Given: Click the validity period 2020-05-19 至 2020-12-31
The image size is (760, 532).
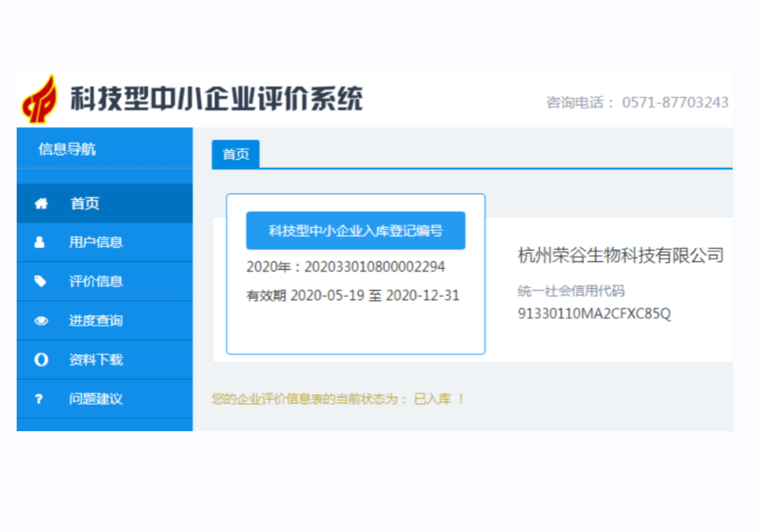Looking at the screenshot, I should [374, 296].
